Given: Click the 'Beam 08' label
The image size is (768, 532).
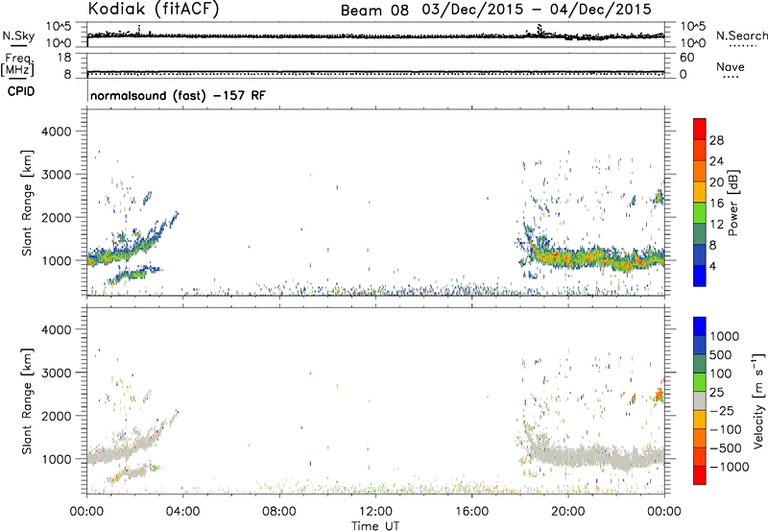Looking at the screenshot, I should [x=374, y=11].
